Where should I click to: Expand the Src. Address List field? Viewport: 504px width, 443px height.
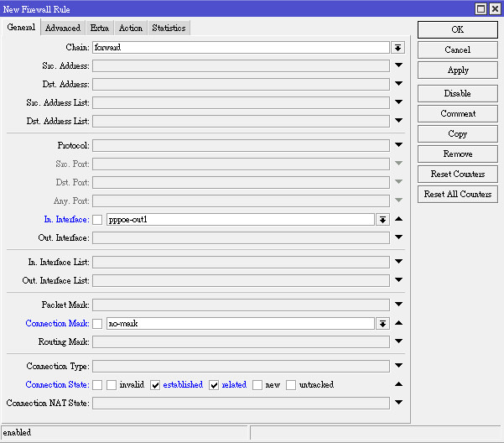[x=398, y=102]
